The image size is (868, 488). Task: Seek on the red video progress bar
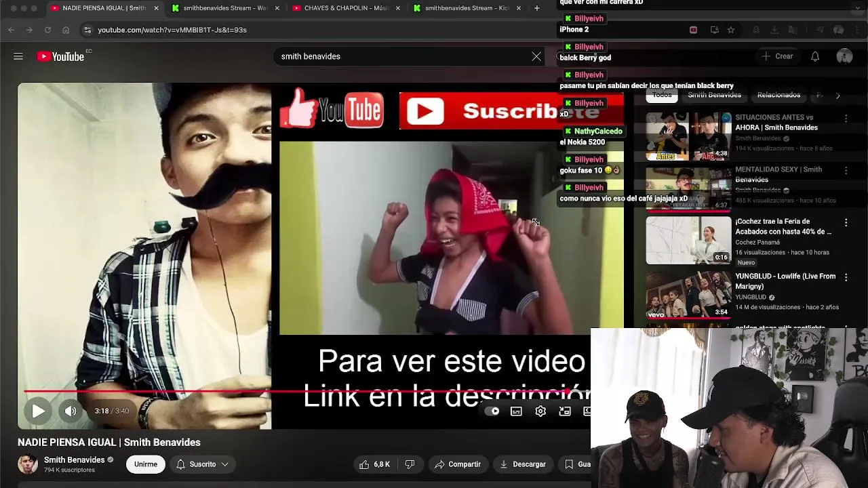305,391
